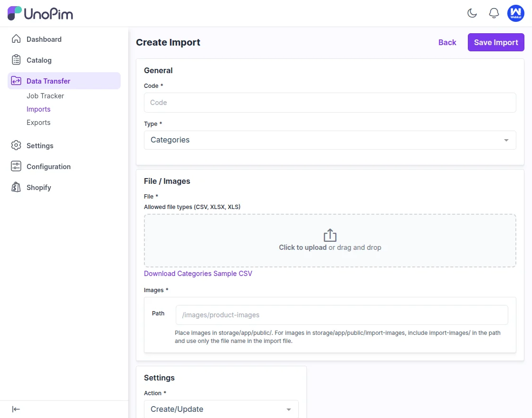The image size is (532, 418).
Task: Toggle dark mode with the moon icon
Action: click(x=472, y=13)
